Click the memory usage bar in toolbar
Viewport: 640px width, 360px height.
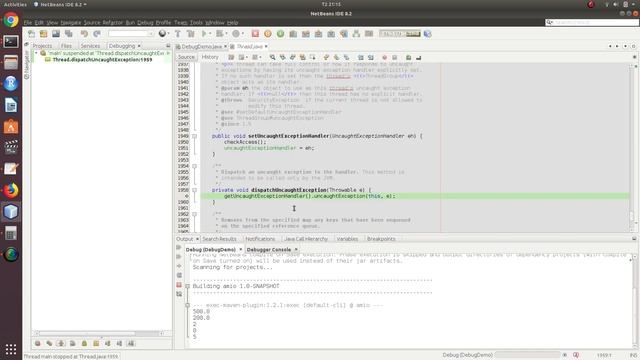point(400,34)
